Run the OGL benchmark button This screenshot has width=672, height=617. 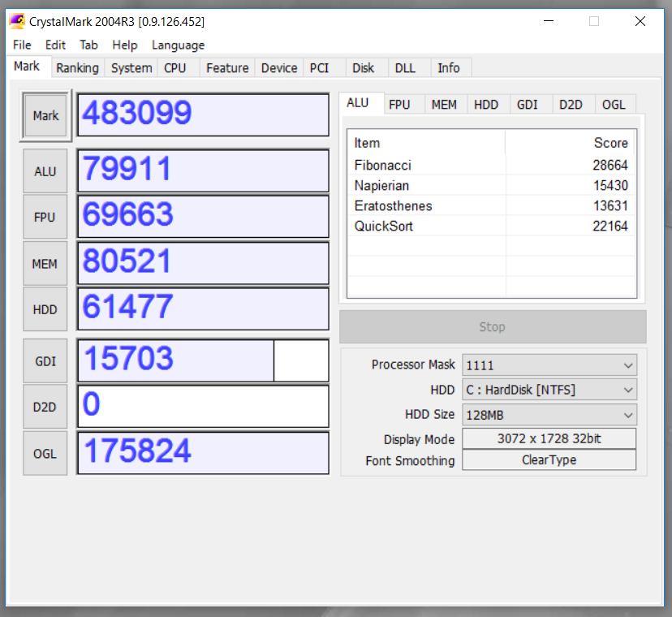tap(45, 453)
